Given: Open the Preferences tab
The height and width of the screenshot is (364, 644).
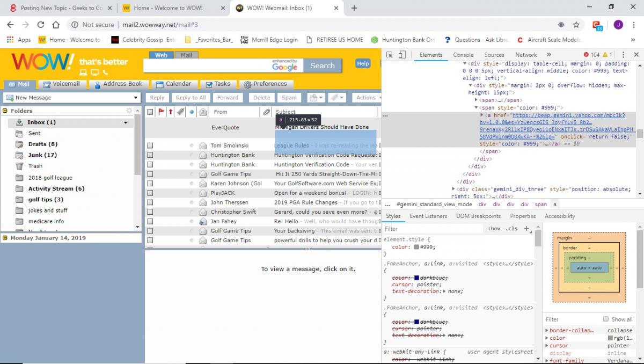Looking at the screenshot, I should [x=266, y=84].
